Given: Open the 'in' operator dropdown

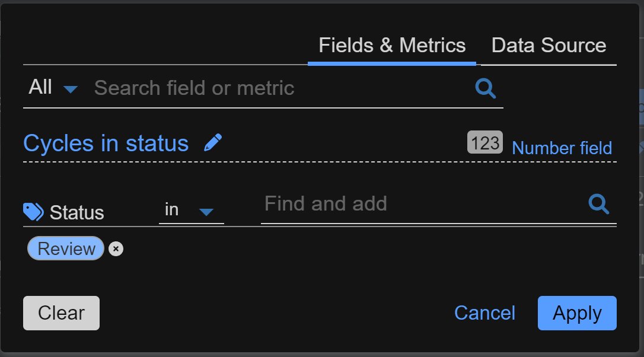Looking at the screenshot, I should coord(172,210).
